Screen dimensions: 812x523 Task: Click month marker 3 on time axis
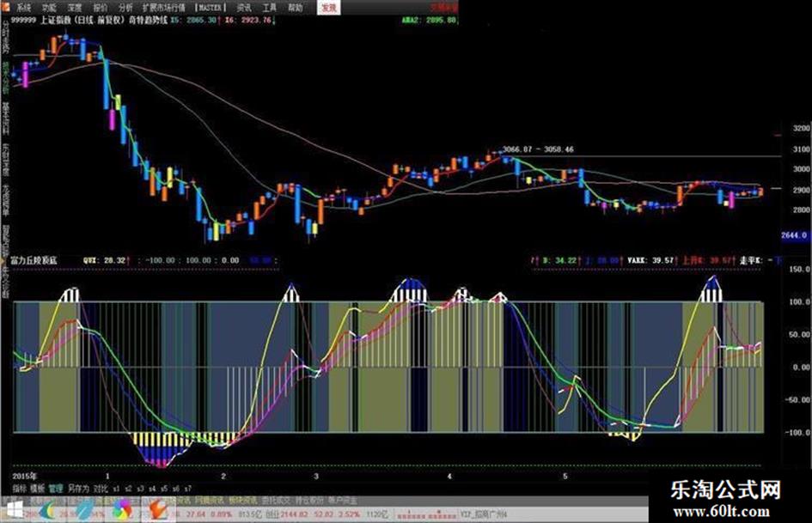point(316,477)
